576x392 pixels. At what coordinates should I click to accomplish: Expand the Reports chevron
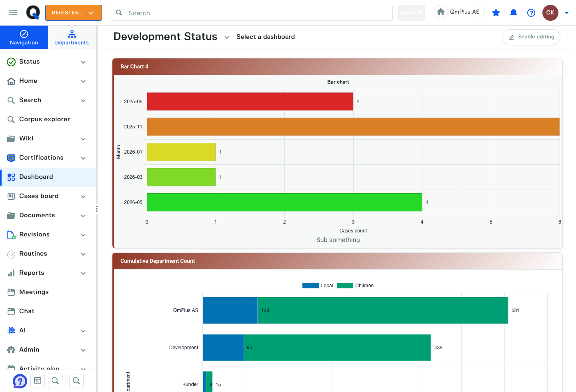click(x=83, y=273)
